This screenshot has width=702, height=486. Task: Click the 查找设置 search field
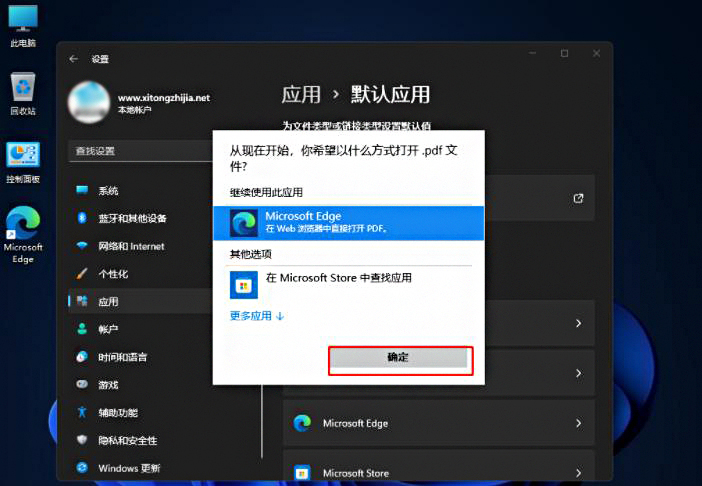tap(141, 151)
